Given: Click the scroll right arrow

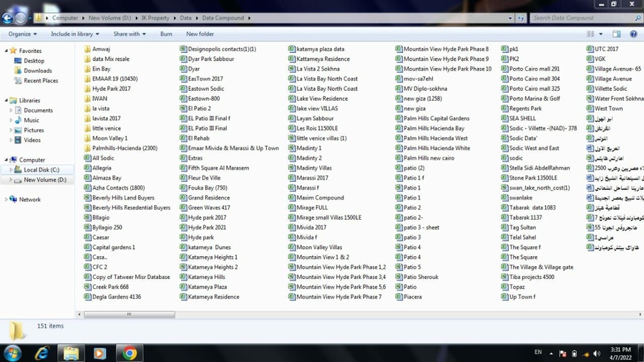Looking at the screenshot, I should point(640,314).
